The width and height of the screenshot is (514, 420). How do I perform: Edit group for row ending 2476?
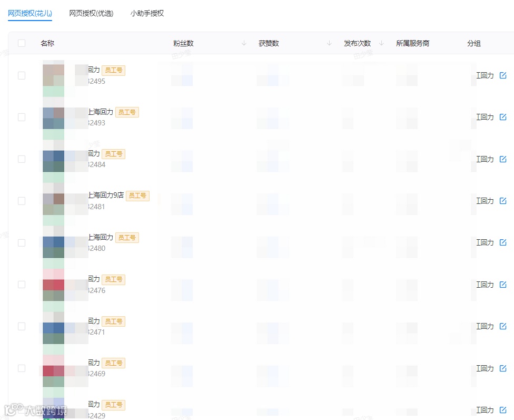click(503, 285)
